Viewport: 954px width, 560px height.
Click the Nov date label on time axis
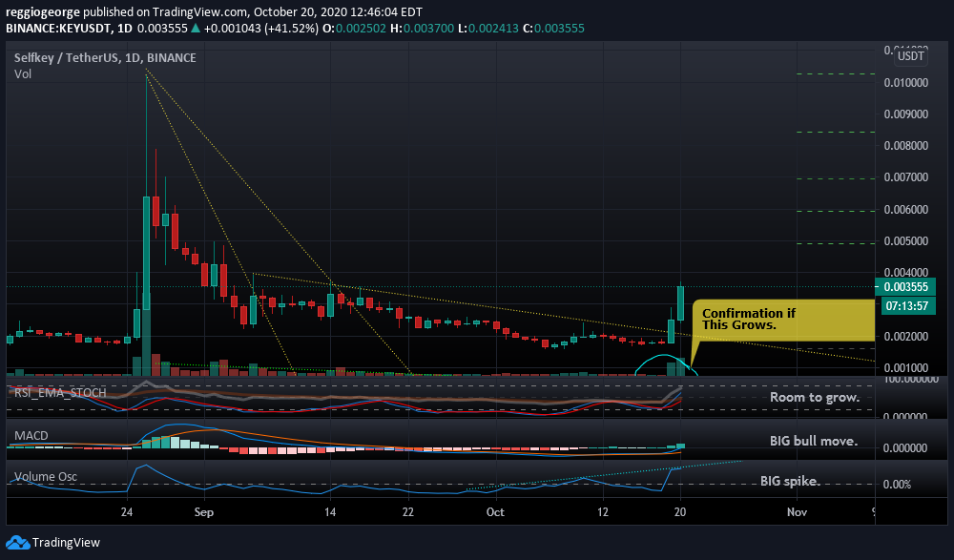coord(797,512)
